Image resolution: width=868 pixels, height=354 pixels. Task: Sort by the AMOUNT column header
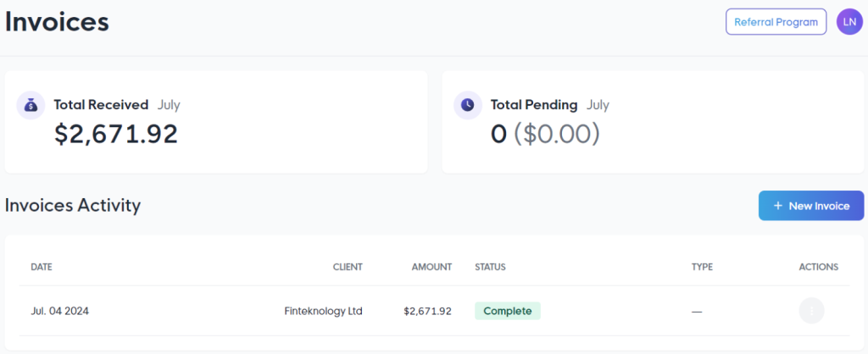(431, 267)
